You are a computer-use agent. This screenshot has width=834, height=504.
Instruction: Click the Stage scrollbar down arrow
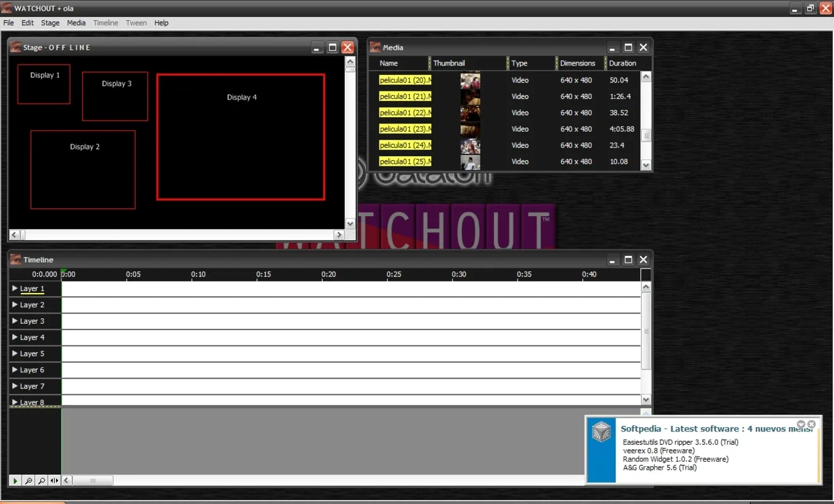click(350, 224)
